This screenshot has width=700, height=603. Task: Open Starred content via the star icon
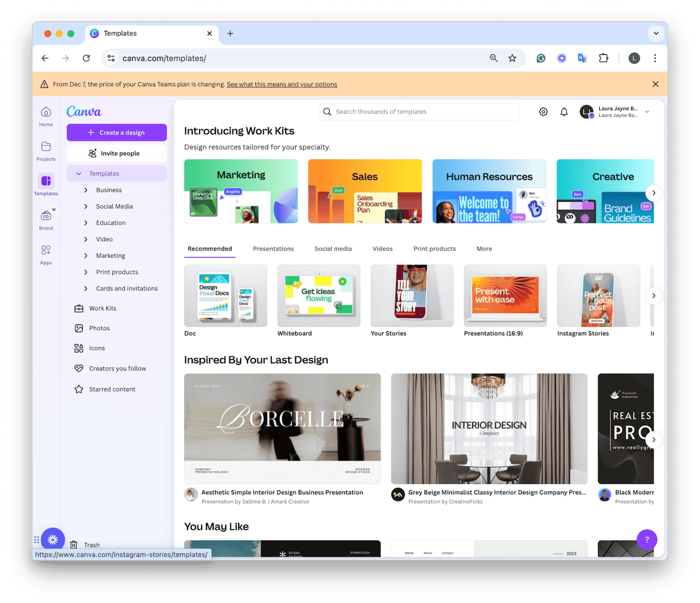click(112, 389)
